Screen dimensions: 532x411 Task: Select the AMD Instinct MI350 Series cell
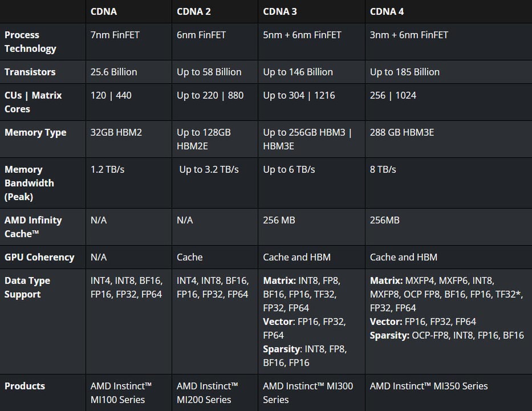(429, 386)
